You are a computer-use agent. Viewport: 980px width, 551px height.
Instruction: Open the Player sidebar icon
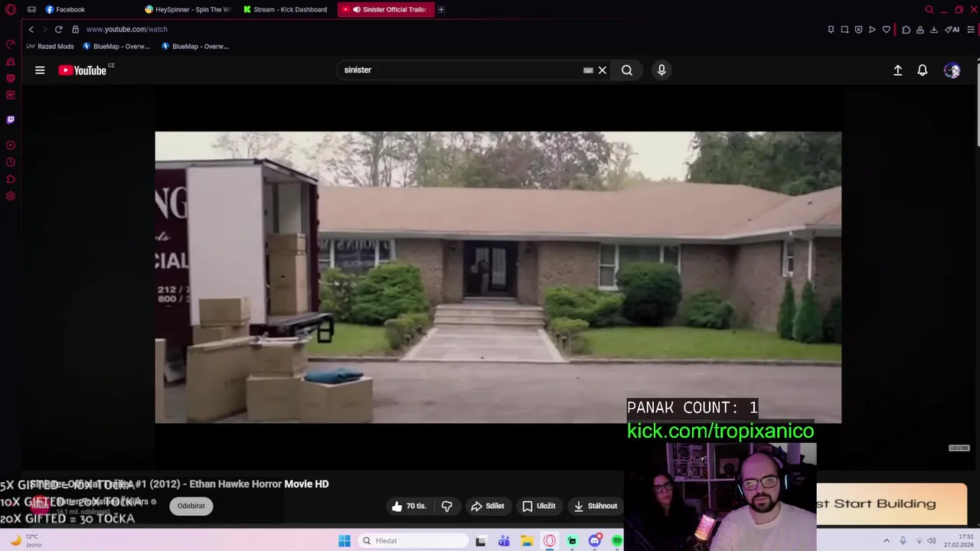tap(11, 145)
